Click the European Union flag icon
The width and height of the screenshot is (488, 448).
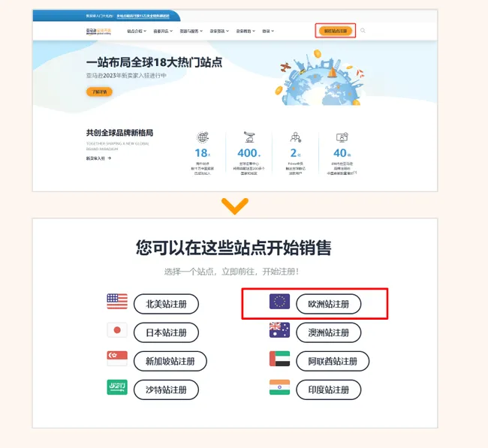pyautogui.click(x=279, y=301)
